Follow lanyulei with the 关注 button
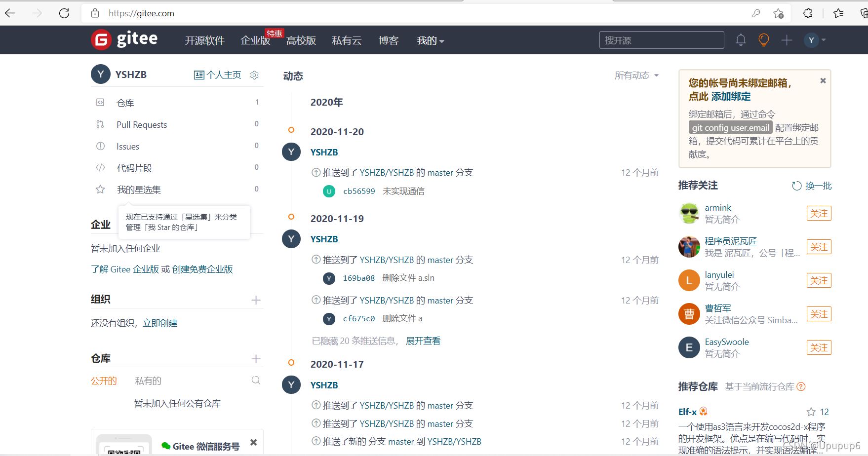 (x=819, y=281)
